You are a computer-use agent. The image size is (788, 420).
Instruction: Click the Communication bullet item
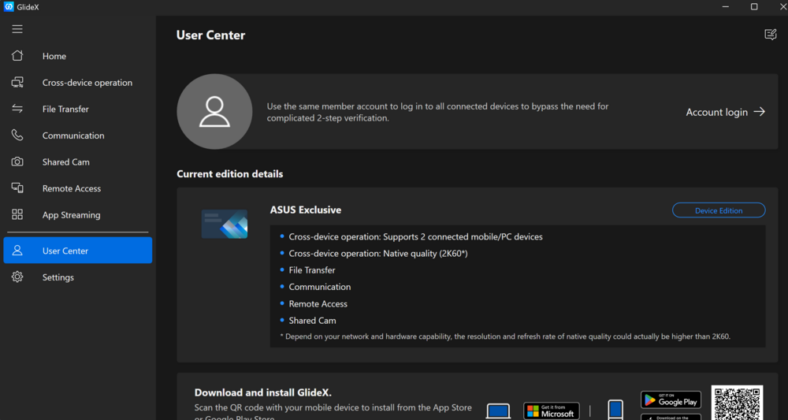pos(320,287)
